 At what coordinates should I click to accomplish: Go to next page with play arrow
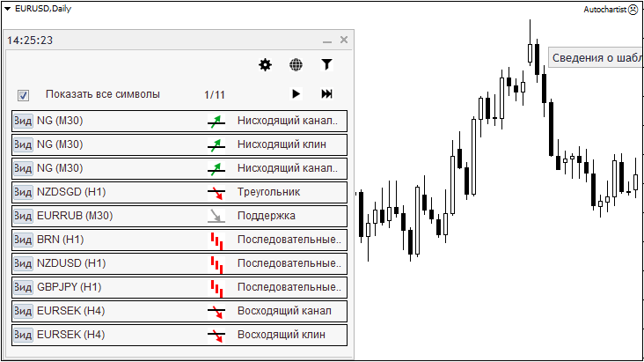(296, 94)
